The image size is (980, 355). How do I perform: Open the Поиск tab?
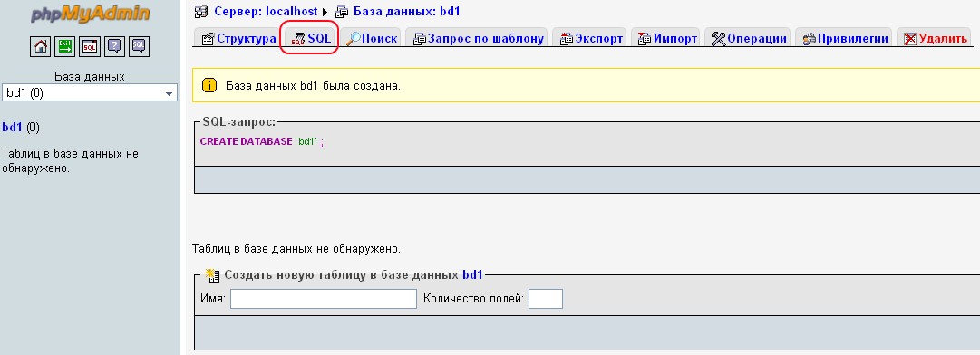372,38
